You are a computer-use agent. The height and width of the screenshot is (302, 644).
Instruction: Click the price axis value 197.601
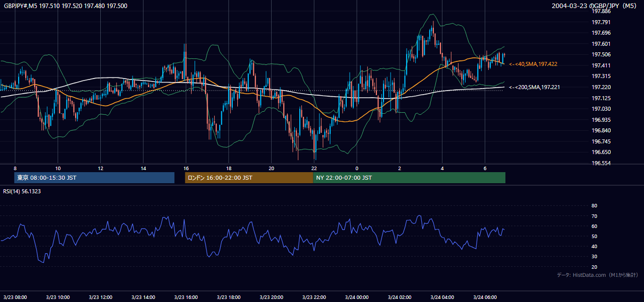pos(601,44)
